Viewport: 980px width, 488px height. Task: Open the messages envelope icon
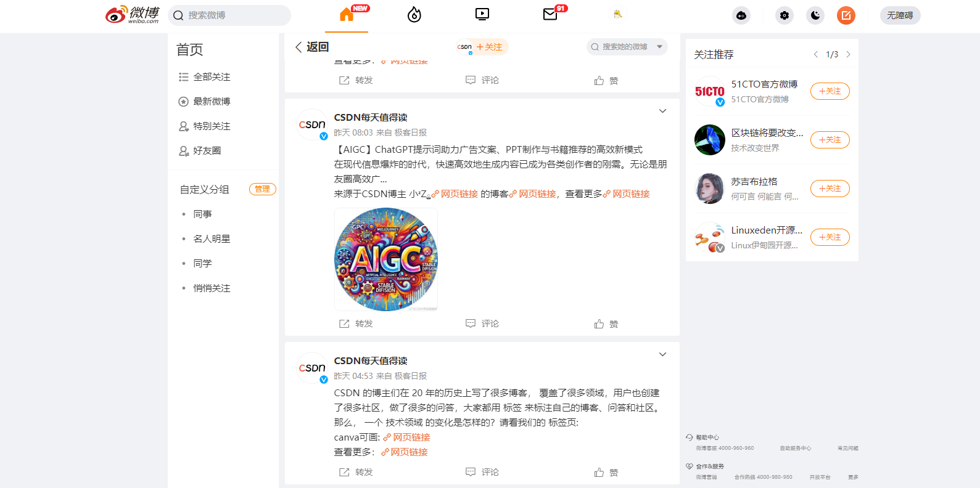550,14
